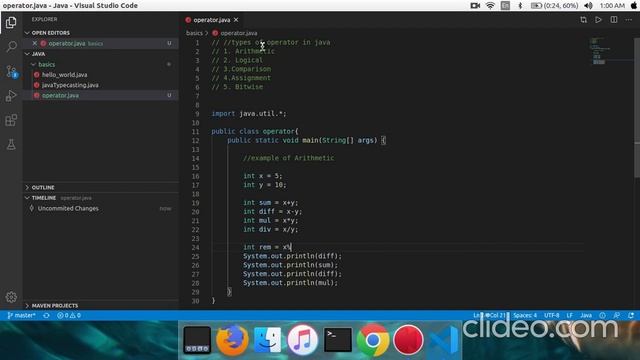Open the battery indicator in the top bar
Viewport: 640px width, 360px height.
coord(554,6)
